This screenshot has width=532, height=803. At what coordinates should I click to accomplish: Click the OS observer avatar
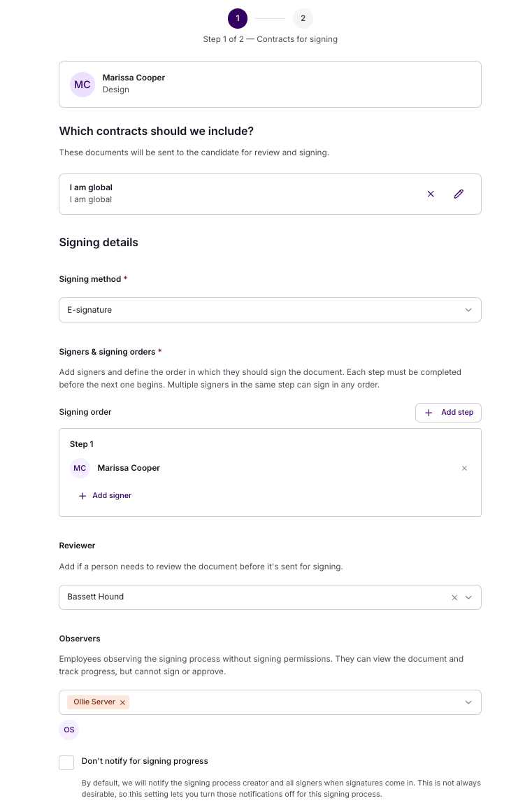click(x=69, y=730)
